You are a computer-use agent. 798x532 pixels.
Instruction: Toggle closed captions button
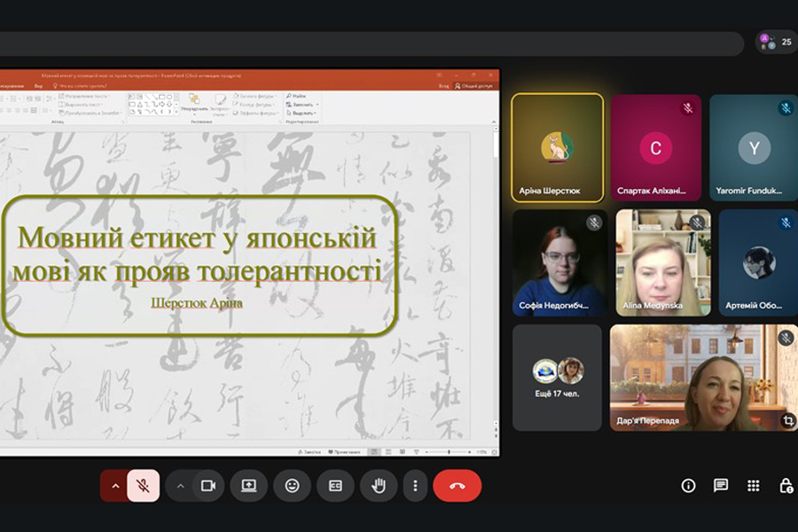pos(335,486)
